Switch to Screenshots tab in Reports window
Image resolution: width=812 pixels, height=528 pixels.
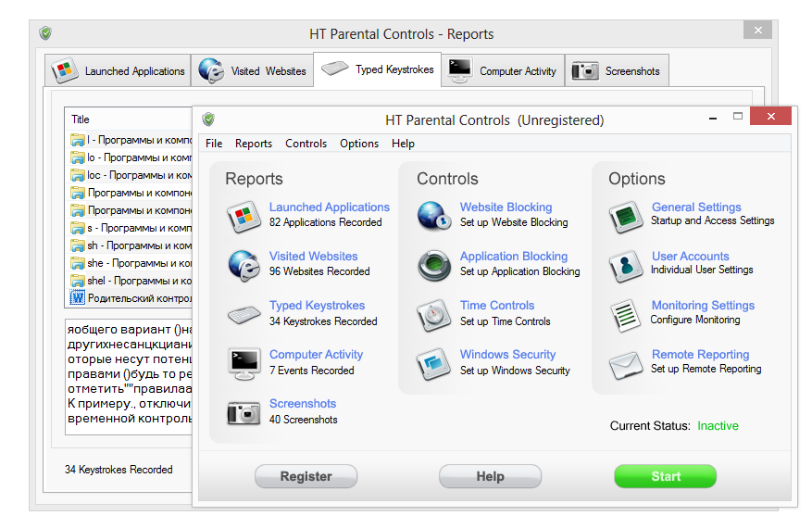click(617, 70)
